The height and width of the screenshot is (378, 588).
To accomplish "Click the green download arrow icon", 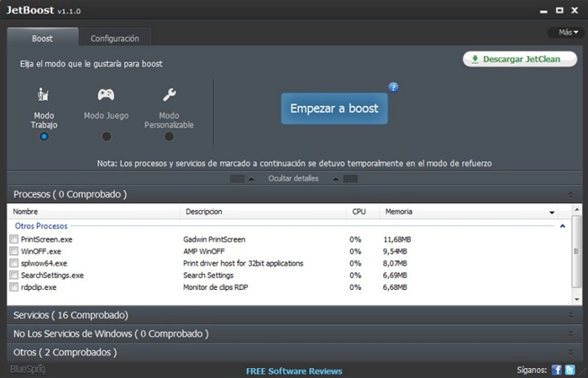I will tap(475, 60).
